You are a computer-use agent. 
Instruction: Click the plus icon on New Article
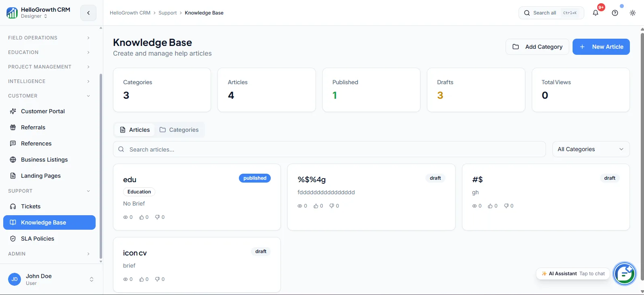coord(582,47)
